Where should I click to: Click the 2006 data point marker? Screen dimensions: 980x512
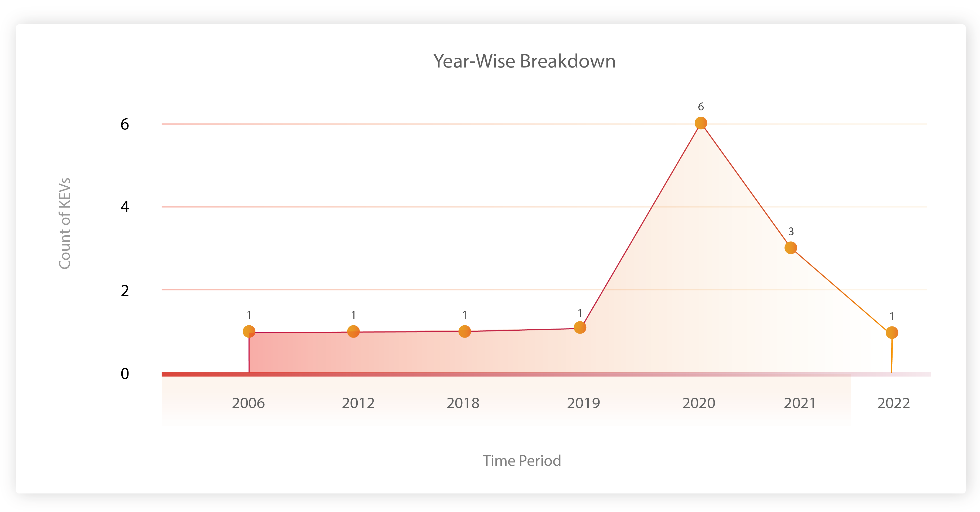point(249,331)
